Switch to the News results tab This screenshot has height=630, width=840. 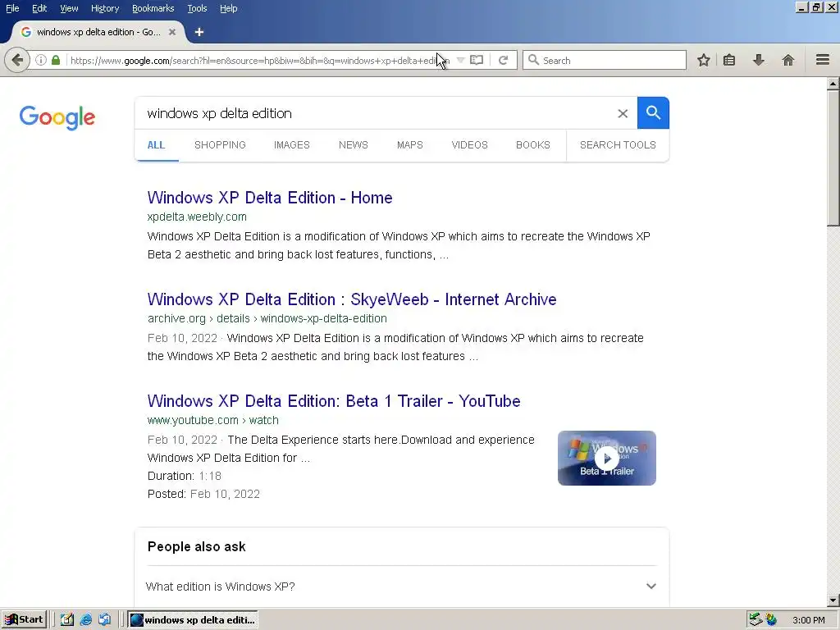(x=353, y=145)
